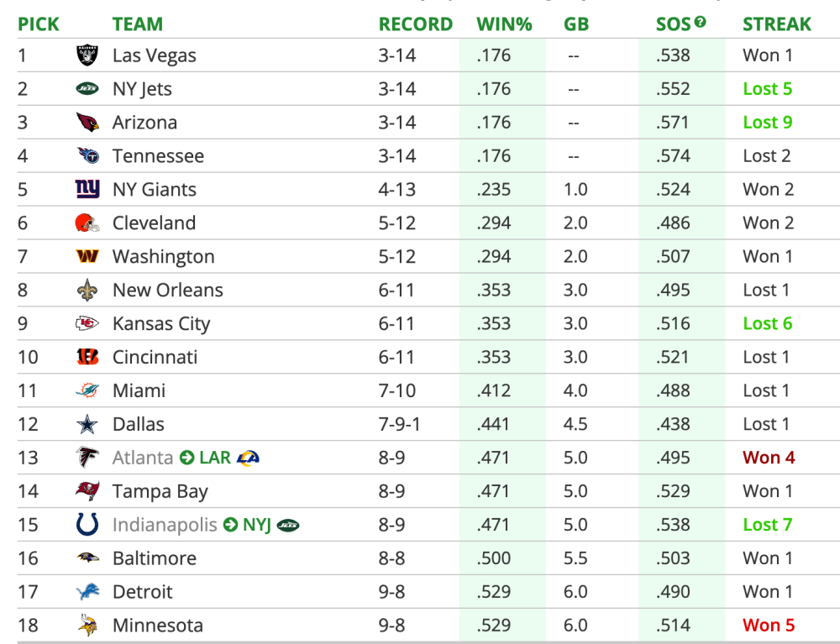Screen dimensions: 840x644
Task: Click the Kansas City Chiefs logo
Action: pyautogui.click(x=87, y=324)
